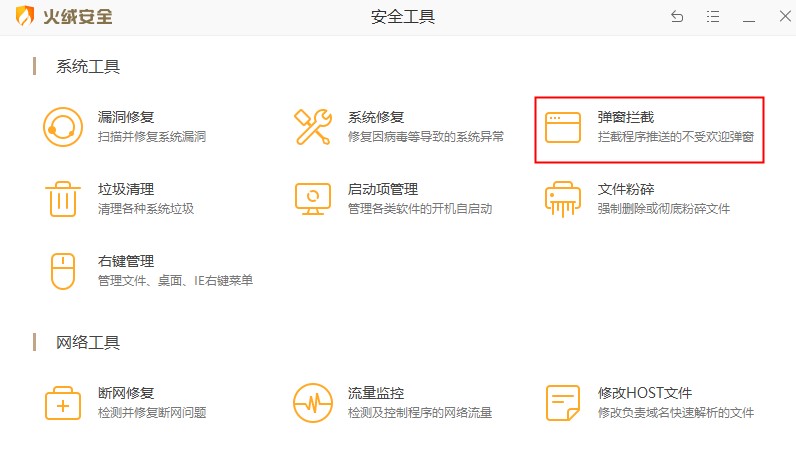The image size is (796, 458).
Task: Click description 修改负责域名快速解析的文件
Action: pos(675,412)
